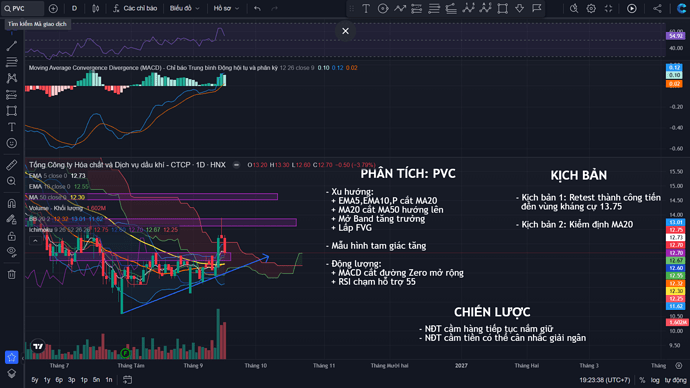
Task: Undo the last chart action
Action: (x=257, y=8)
